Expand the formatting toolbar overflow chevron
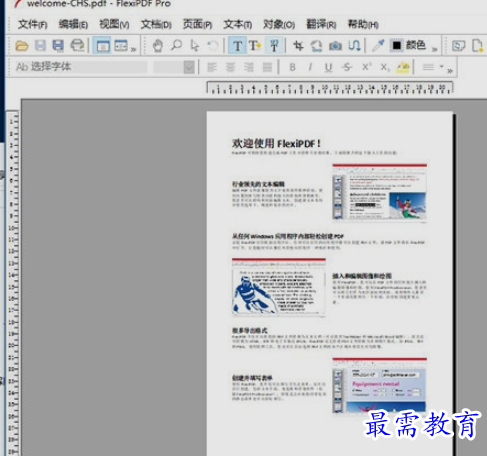The image size is (487, 456). coord(450,71)
